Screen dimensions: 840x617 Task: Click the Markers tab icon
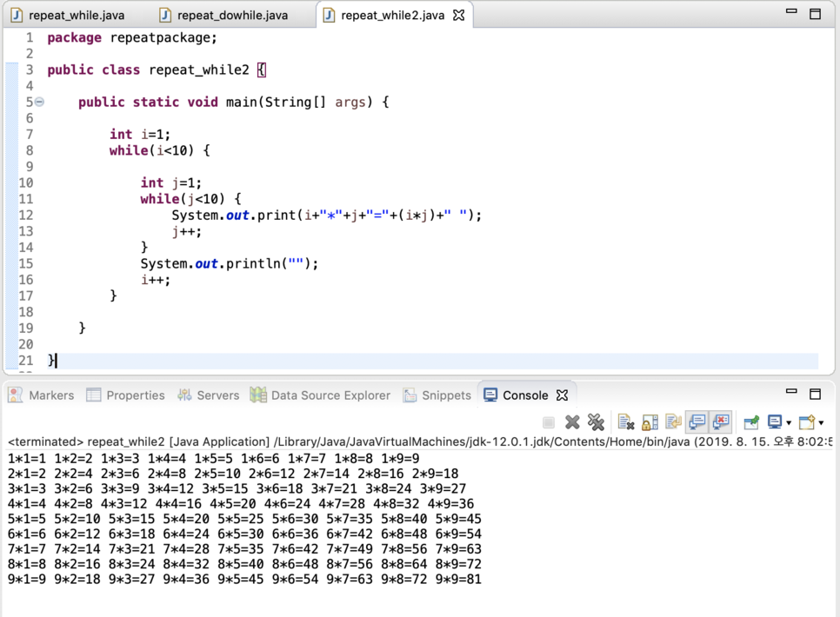click(x=16, y=395)
